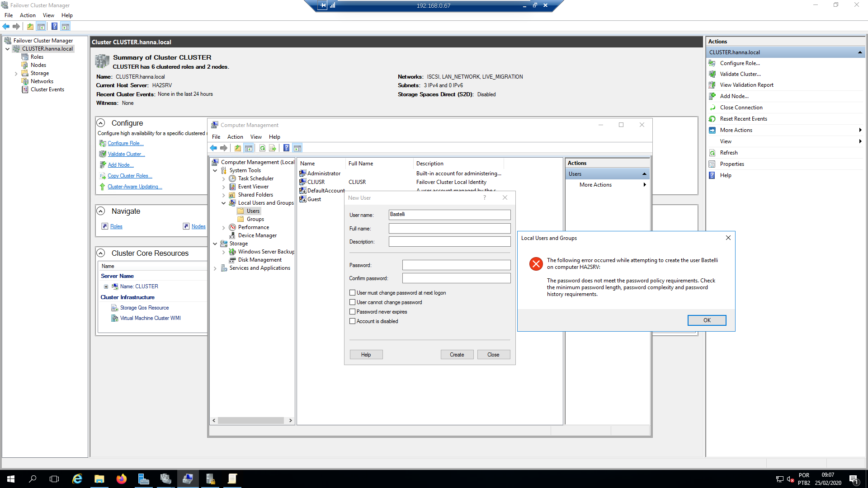Open Action menu in Computer Management

point(235,137)
